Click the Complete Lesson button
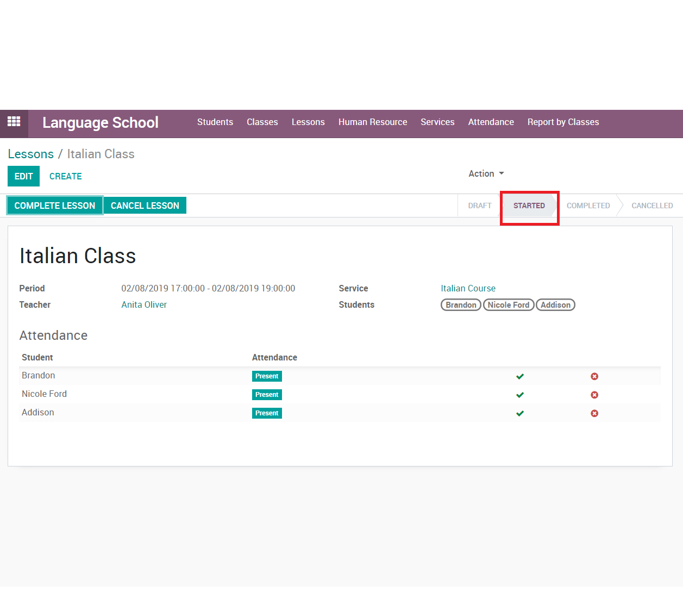The image size is (683, 616). tap(54, 206)
